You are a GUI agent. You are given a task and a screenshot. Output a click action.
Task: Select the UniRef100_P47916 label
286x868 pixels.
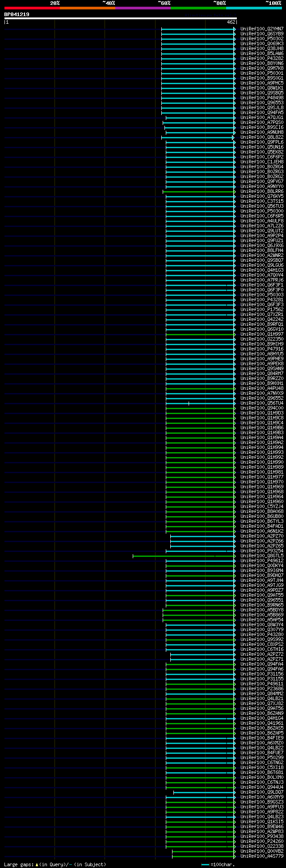(262, 349)
